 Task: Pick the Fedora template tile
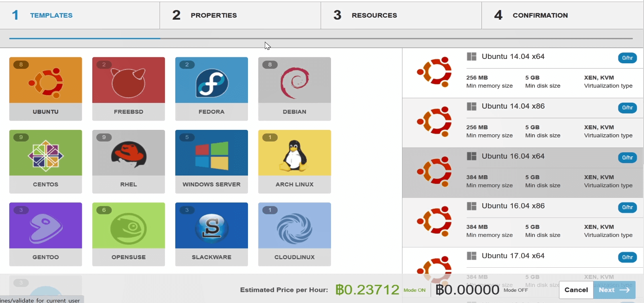point(211,89)
